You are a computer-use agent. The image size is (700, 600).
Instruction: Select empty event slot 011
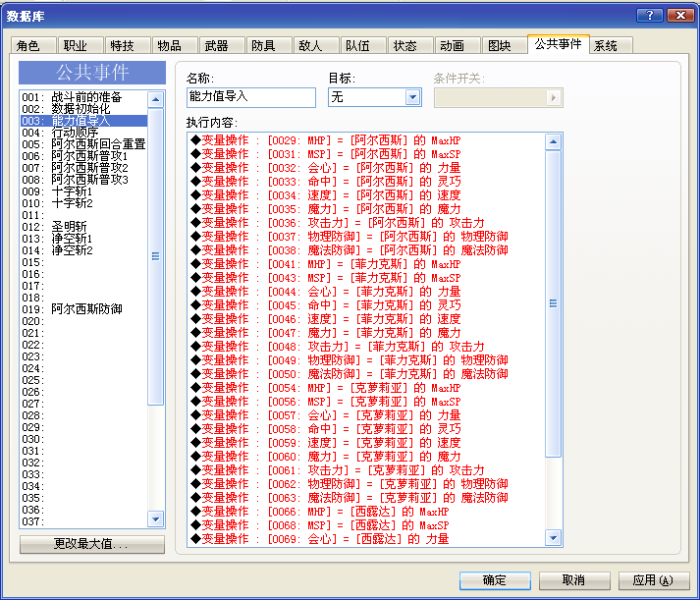coord(83,215)
